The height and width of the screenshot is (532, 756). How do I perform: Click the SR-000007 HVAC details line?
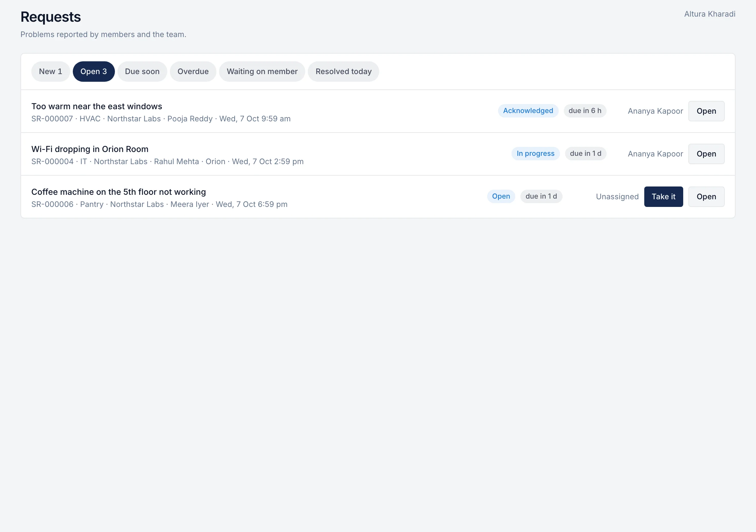pos(161,118)
